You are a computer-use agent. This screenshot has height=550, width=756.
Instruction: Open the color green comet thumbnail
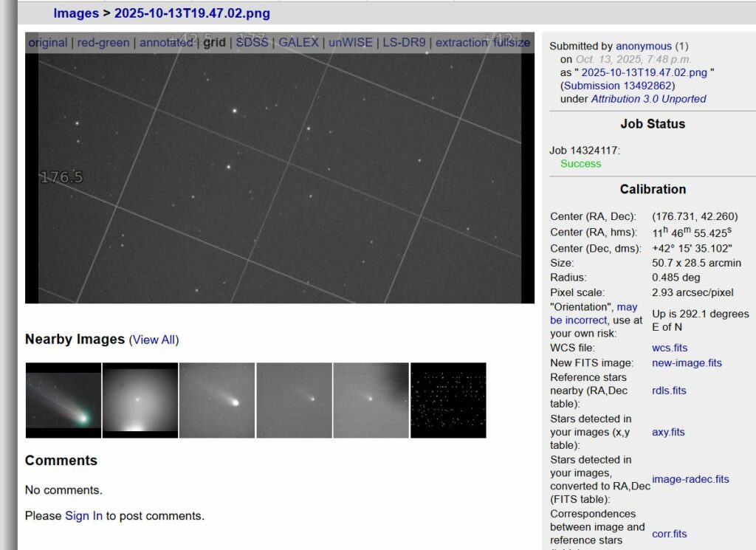tap(63, 400)
